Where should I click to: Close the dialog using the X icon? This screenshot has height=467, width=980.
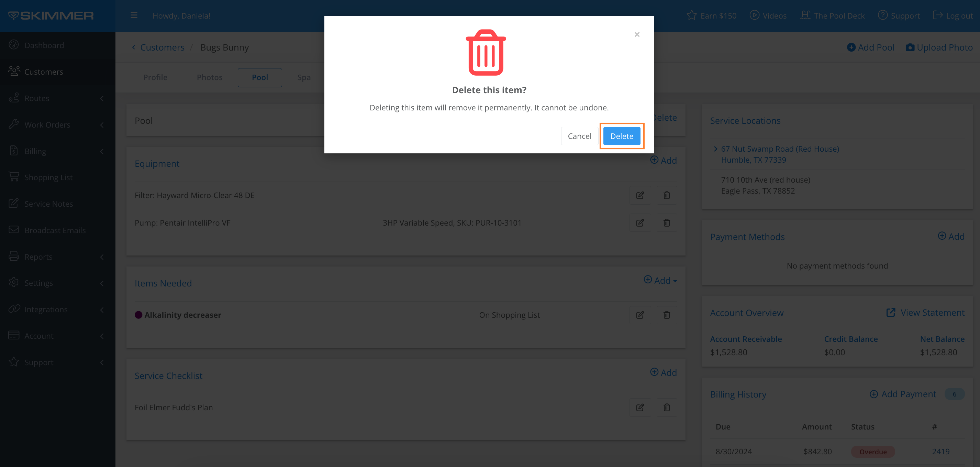pyautogui.click(x=637, y=35)
